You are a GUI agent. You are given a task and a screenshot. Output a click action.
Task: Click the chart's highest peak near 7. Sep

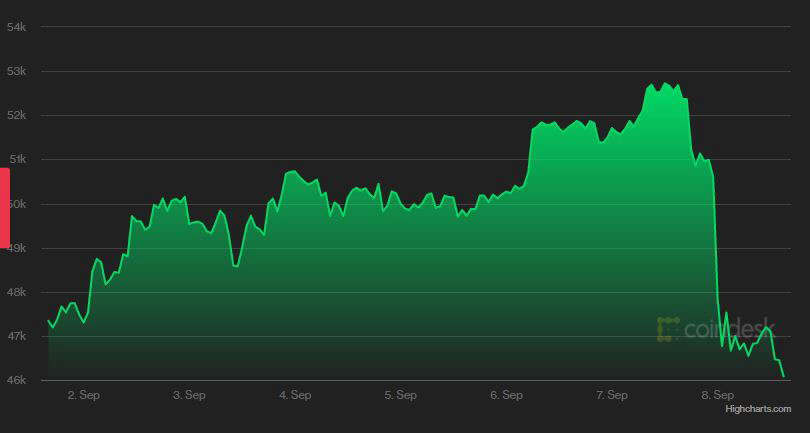coord(666,83)
